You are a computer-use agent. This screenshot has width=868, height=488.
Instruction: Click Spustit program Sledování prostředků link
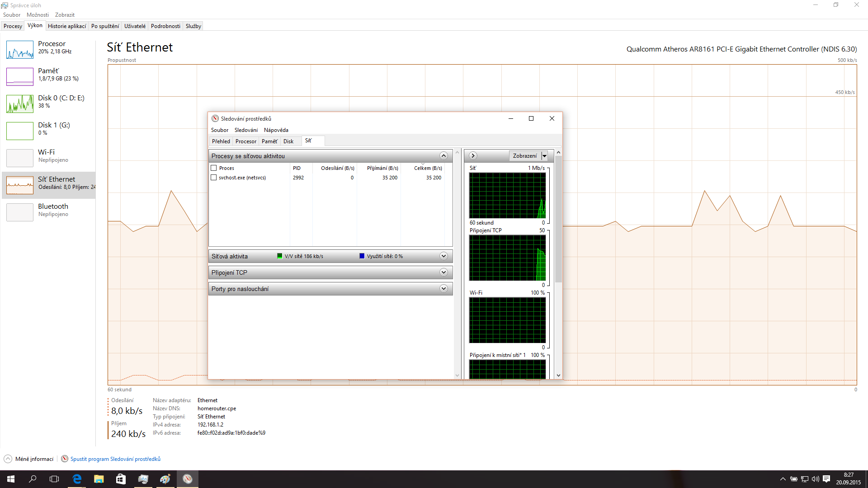click(x=115, y=459)
